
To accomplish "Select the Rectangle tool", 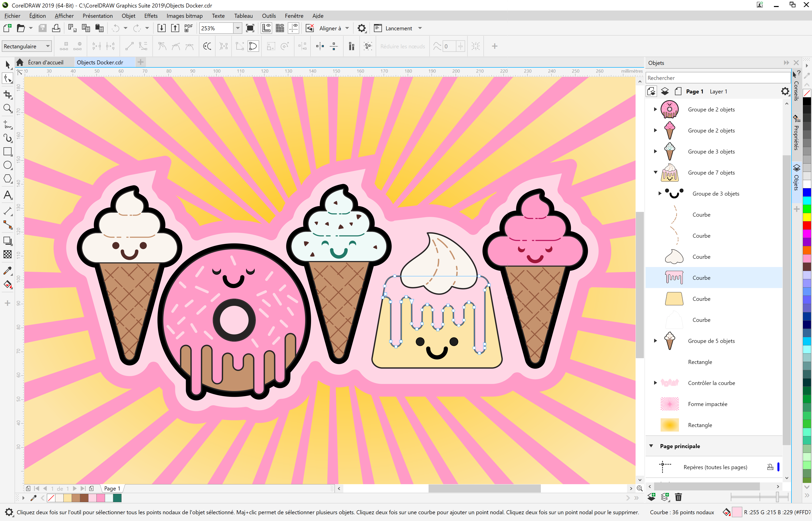I will pyautogui.click(x=8, y=152).
